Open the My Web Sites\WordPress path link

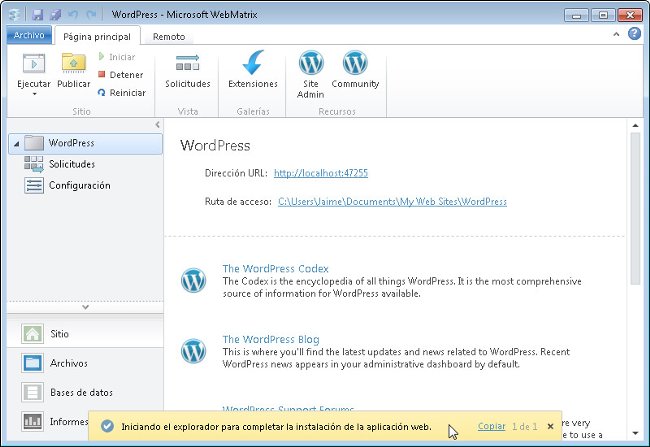pyautogui.click(x=392, y=202)
